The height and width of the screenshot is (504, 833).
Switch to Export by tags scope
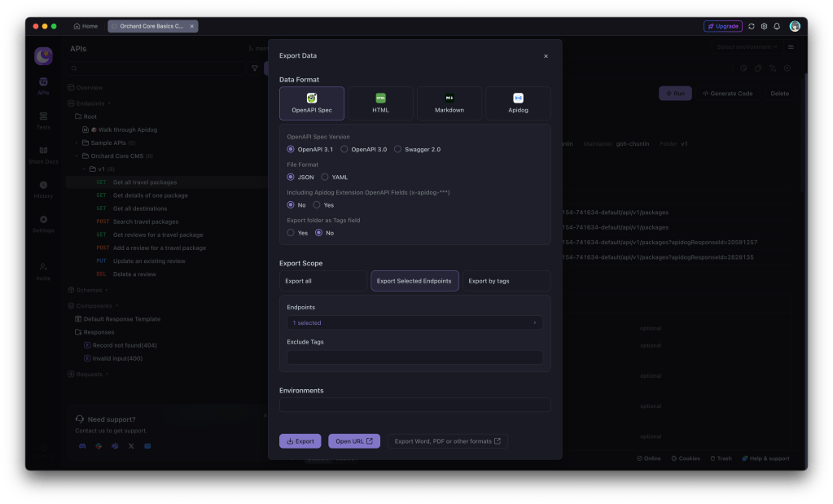point(506,281)
